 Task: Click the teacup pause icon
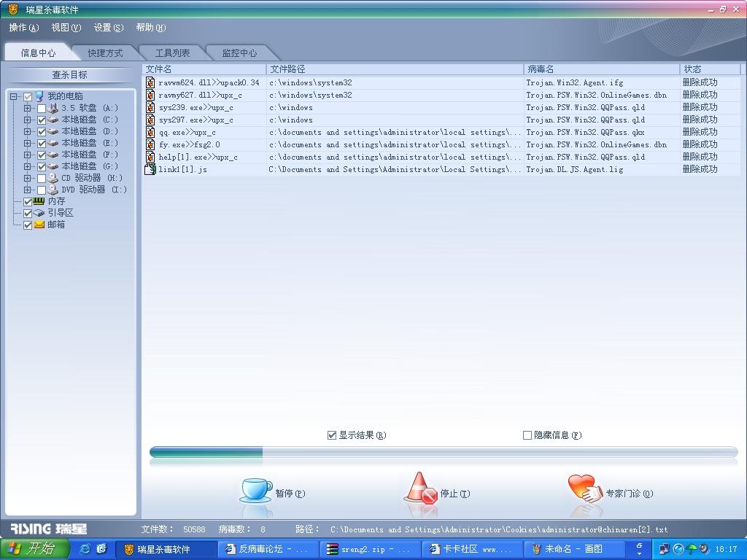(256, 491)
